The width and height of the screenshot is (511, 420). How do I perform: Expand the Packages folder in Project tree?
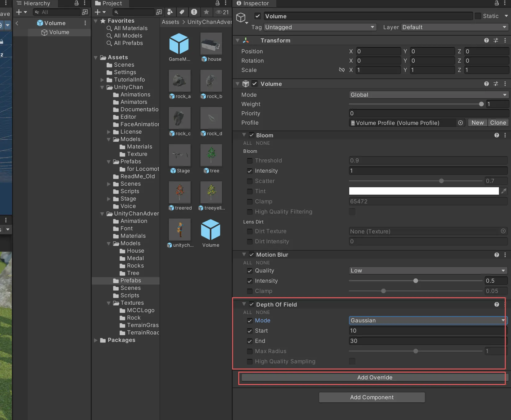coord(96,340)
